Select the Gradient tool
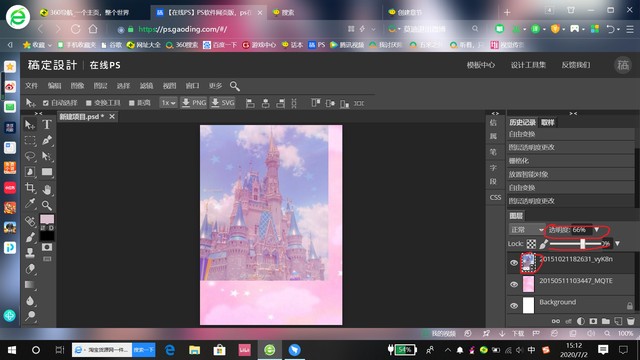This screenshot has height=360, width=640. [x=30, y=284]
